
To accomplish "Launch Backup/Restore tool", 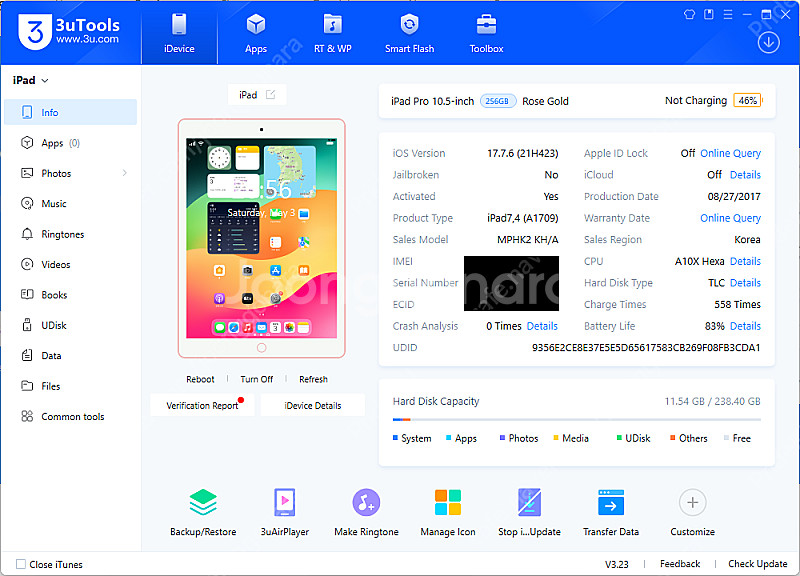I will click(x=203, y=512).
